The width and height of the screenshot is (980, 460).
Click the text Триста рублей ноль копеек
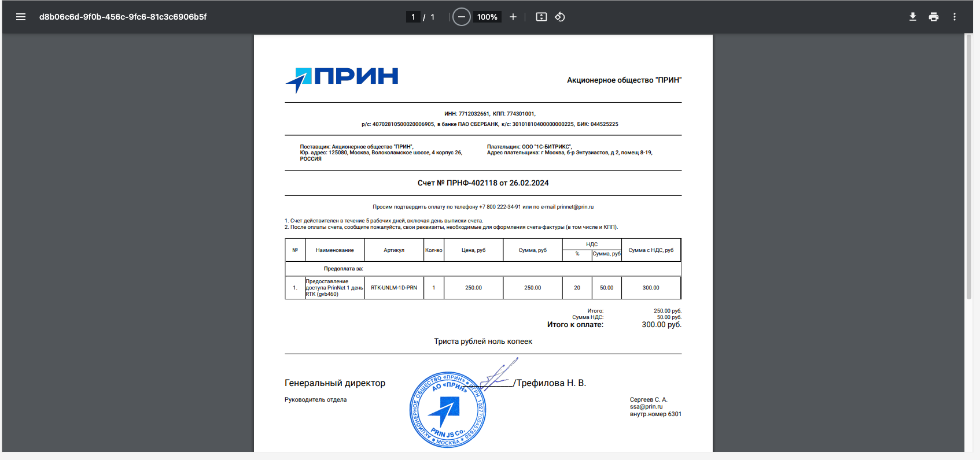point(483,342)
